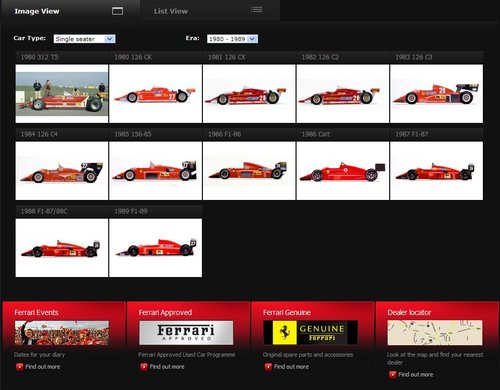Click the '1987 F1-87' label
Viewport: 500px width, 390px height.
pyautogui.click(x=412, y=134)
